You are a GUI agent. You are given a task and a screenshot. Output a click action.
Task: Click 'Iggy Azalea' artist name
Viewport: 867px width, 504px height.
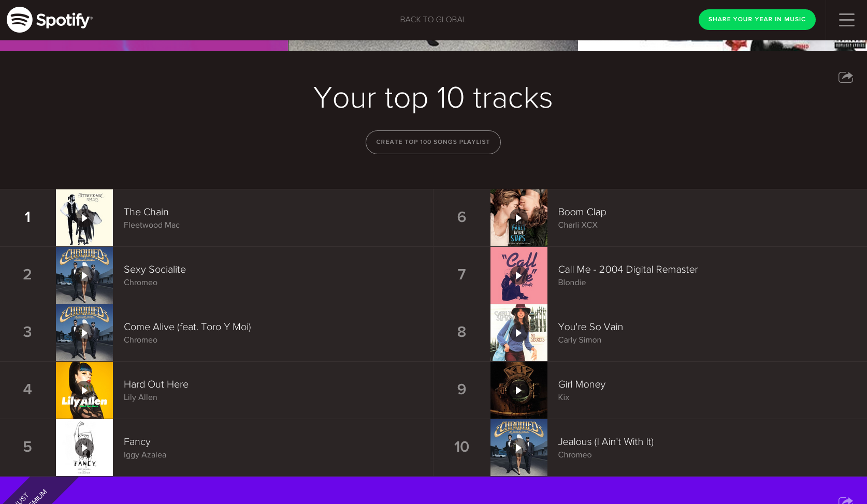[145, 455]
